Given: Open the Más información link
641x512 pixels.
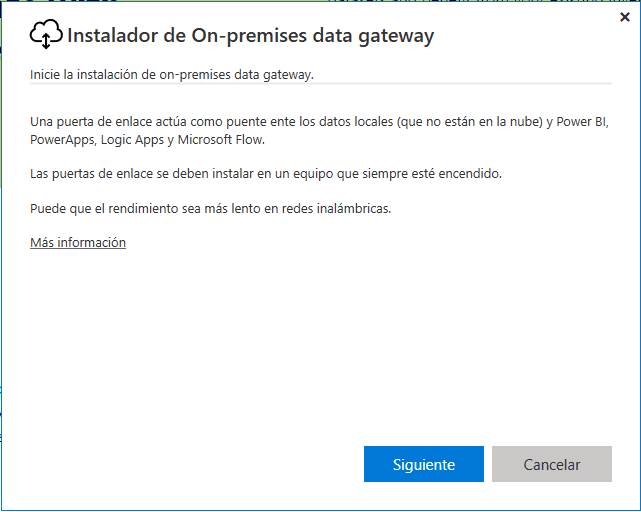Looking at the screenshot, I should (x=78, y=243).
